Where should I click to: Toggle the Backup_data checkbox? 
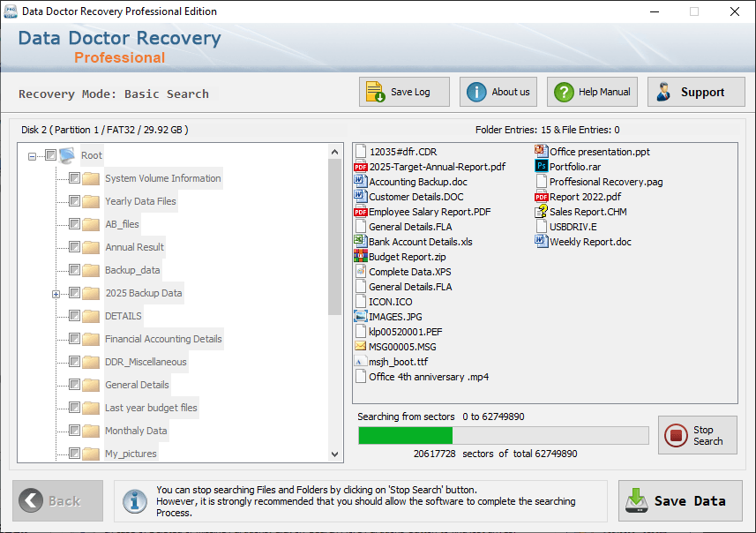click(74, 270)
